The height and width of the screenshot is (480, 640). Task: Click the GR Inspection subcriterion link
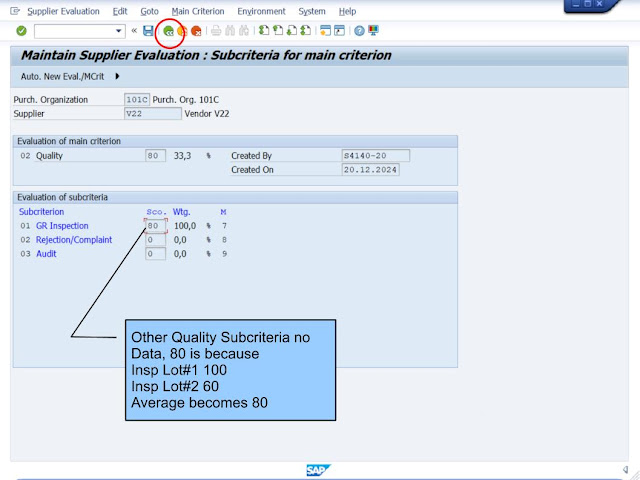62,226
